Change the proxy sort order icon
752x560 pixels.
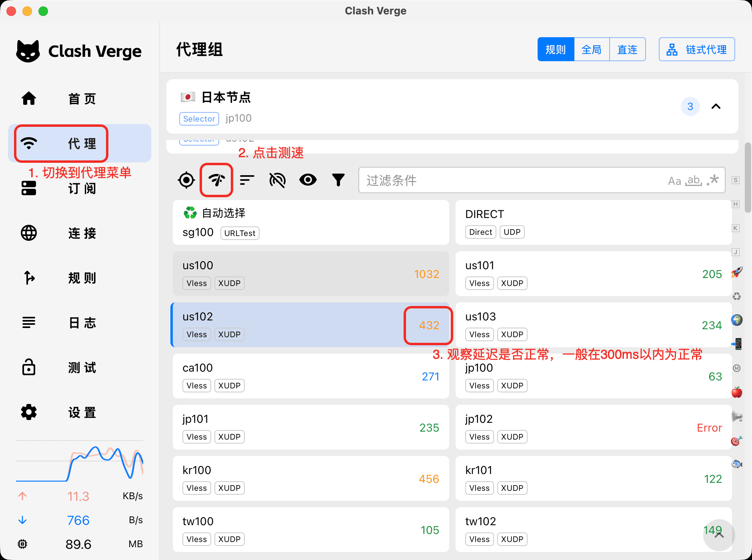247,180
